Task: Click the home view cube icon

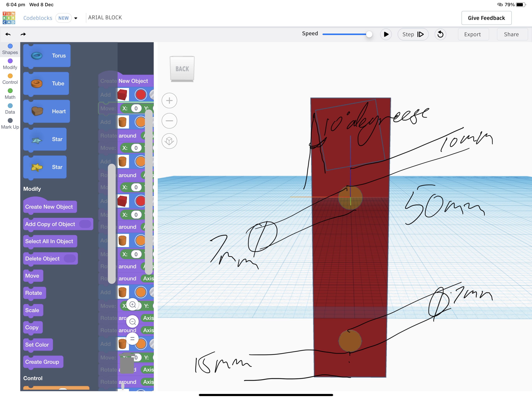Action: point(169,141)
